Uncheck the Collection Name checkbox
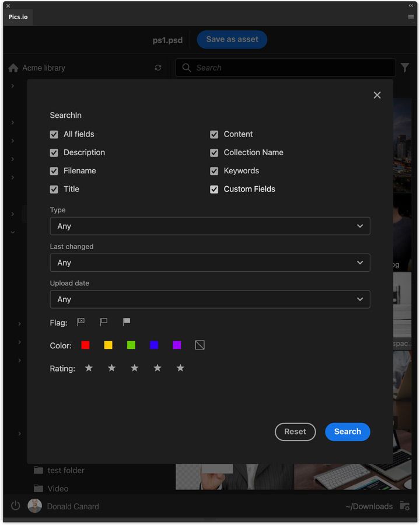420x525 pixels. click(x=214, y=153)
